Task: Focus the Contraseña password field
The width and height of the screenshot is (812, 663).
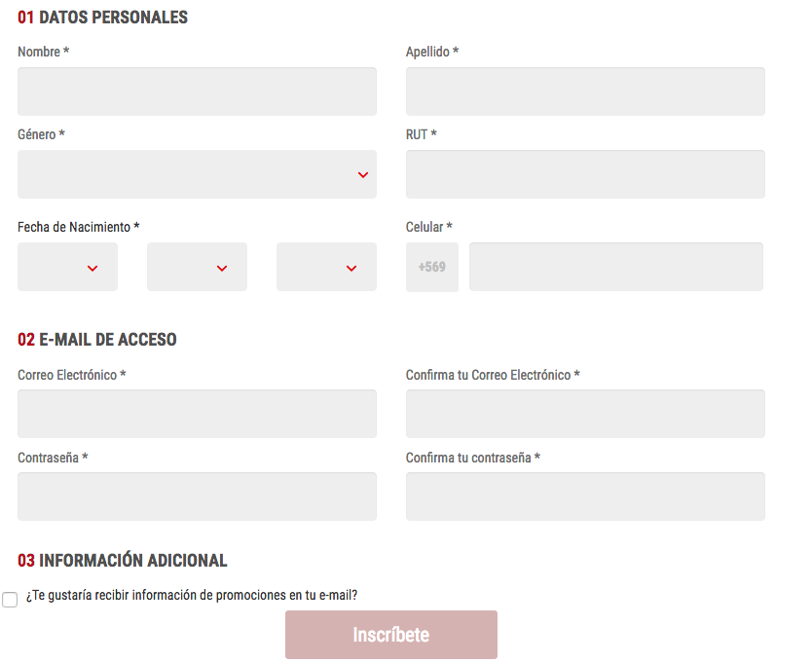Action: point(197,497)
